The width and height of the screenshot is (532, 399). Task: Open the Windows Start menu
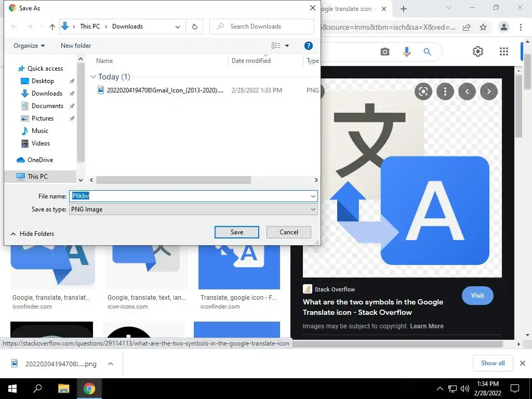(12, 389)
